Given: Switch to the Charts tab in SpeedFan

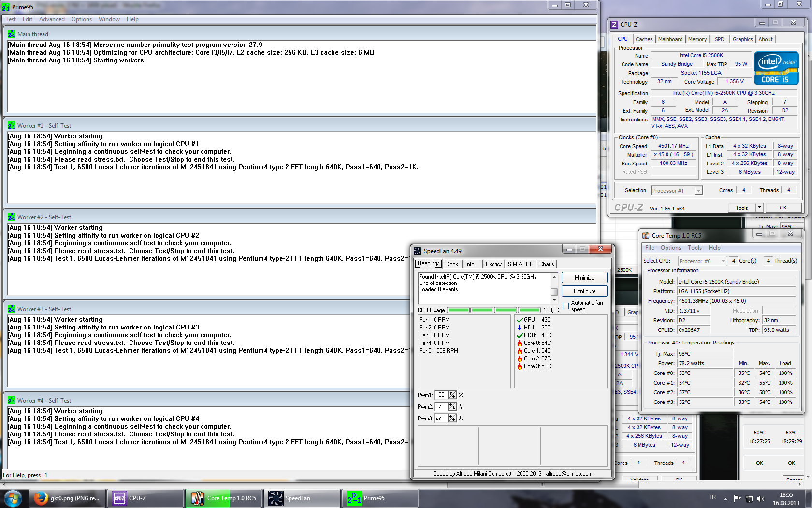Looking at the screenshot, I should click(547, 264).
